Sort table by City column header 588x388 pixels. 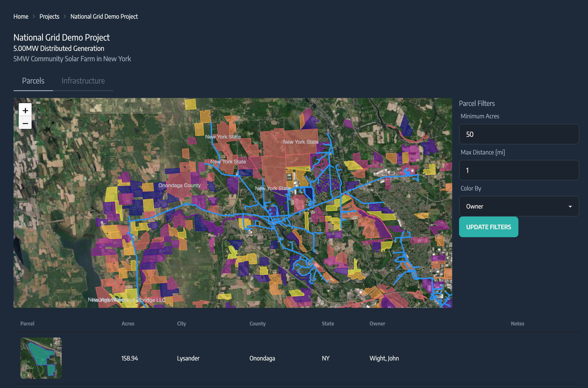(181, 323)
